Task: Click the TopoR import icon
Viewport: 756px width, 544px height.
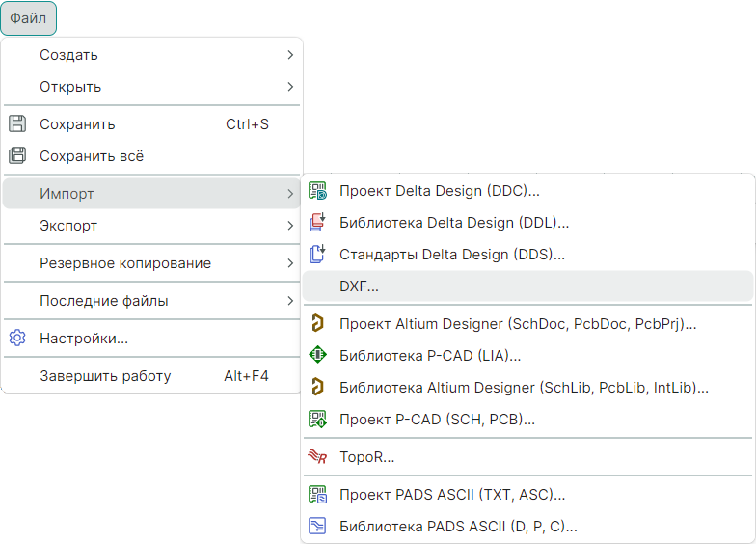Action: click(x=317, y=457)
